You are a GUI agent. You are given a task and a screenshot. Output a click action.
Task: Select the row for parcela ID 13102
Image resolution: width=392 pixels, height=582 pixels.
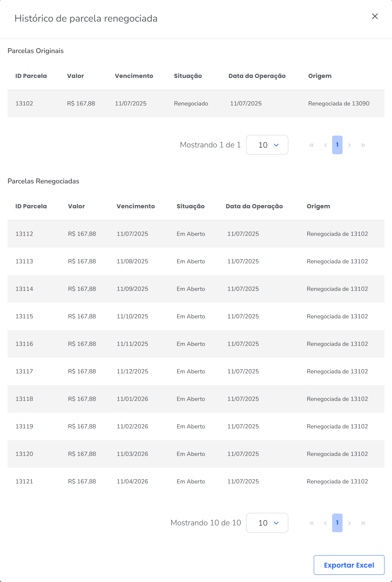pos(196,103)
